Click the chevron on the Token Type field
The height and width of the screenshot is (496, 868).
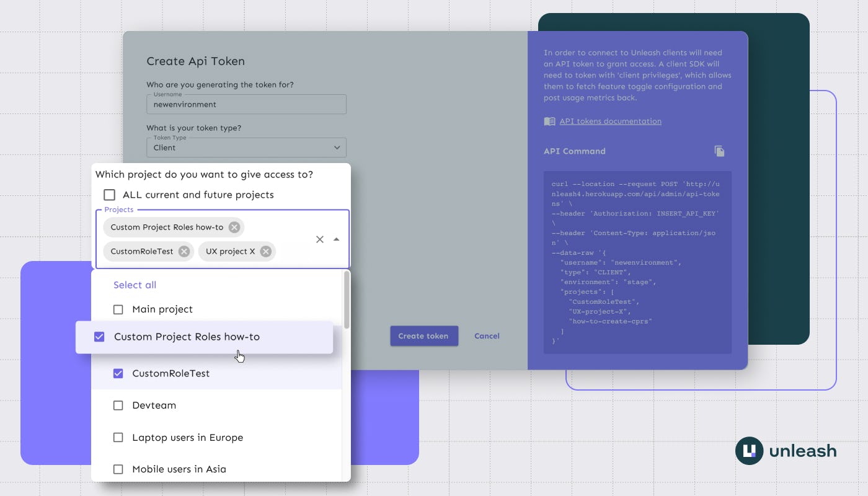click(337, 148)
